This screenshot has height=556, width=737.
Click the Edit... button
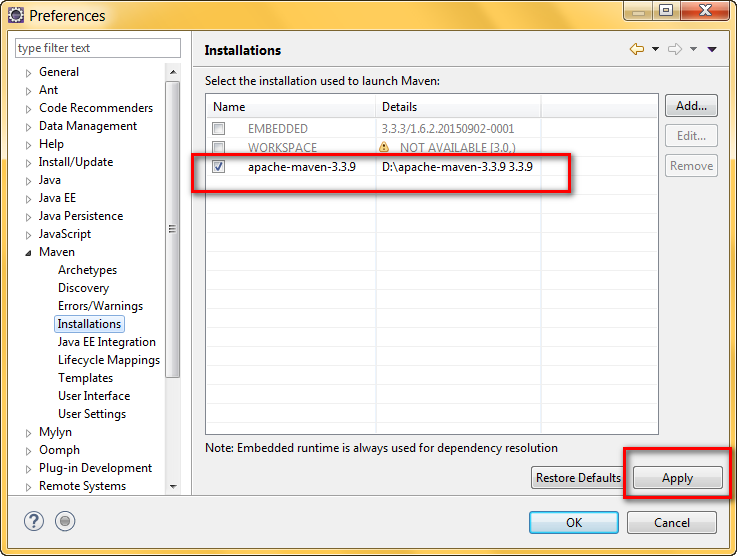[x=691, y=136]
